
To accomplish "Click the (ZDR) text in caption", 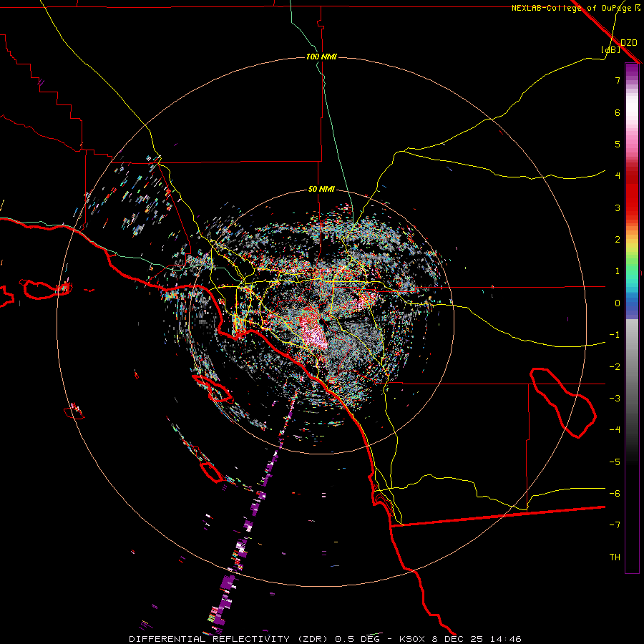I will click(313, 639).
